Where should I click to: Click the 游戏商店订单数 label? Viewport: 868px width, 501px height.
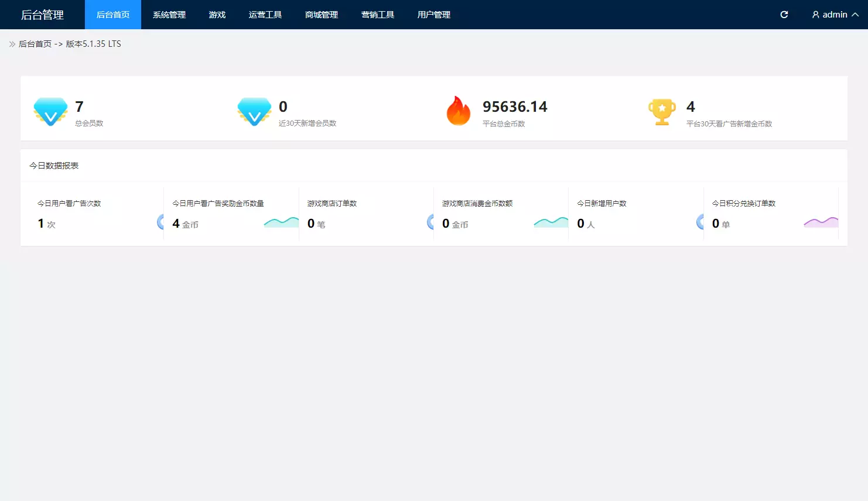332,204
